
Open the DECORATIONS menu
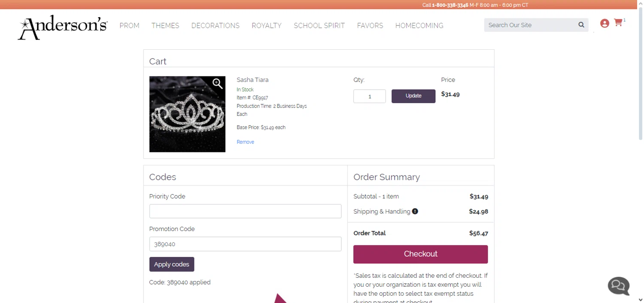[216, 26]
